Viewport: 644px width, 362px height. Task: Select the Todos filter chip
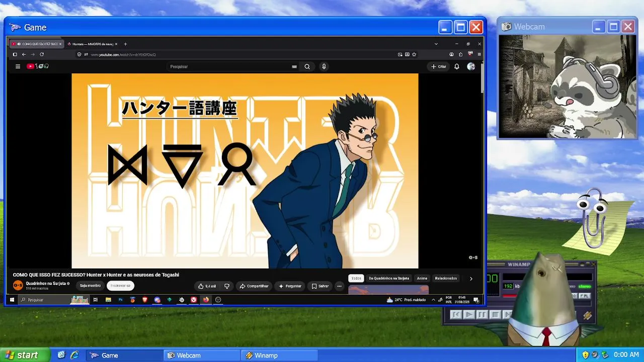tap(356, 278)
